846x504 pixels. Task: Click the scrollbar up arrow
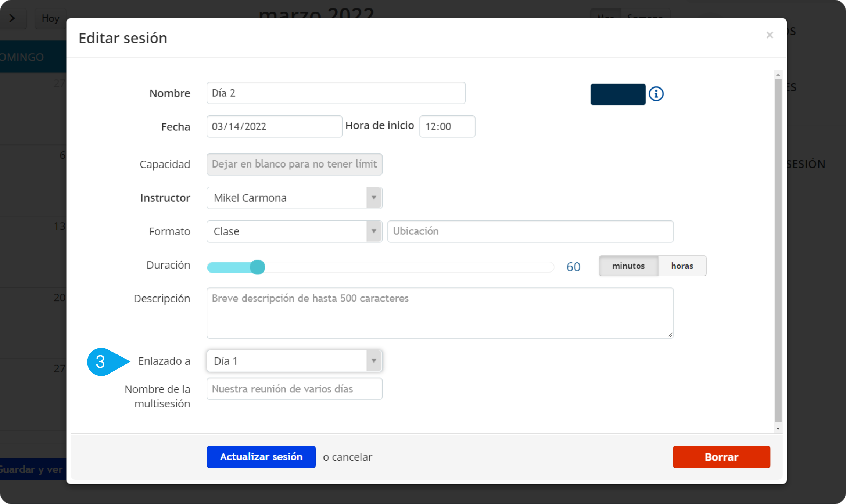(778, 75)
